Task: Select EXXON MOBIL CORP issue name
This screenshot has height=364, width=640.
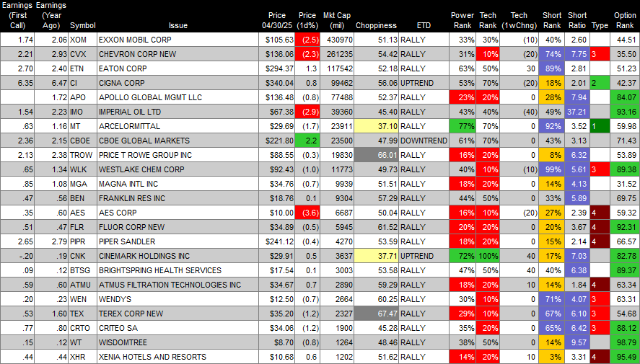Action: tap(135, 40)
